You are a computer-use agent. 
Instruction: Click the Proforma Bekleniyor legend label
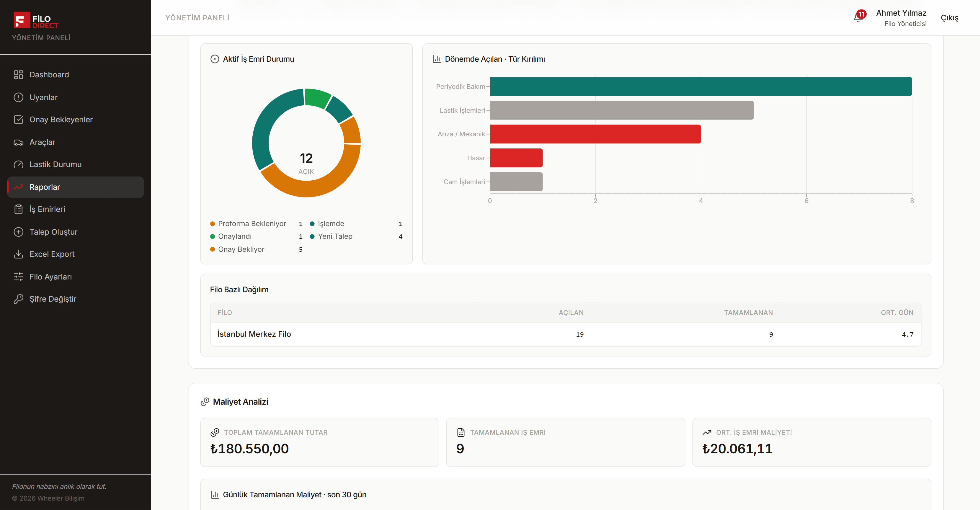point(252,224)
